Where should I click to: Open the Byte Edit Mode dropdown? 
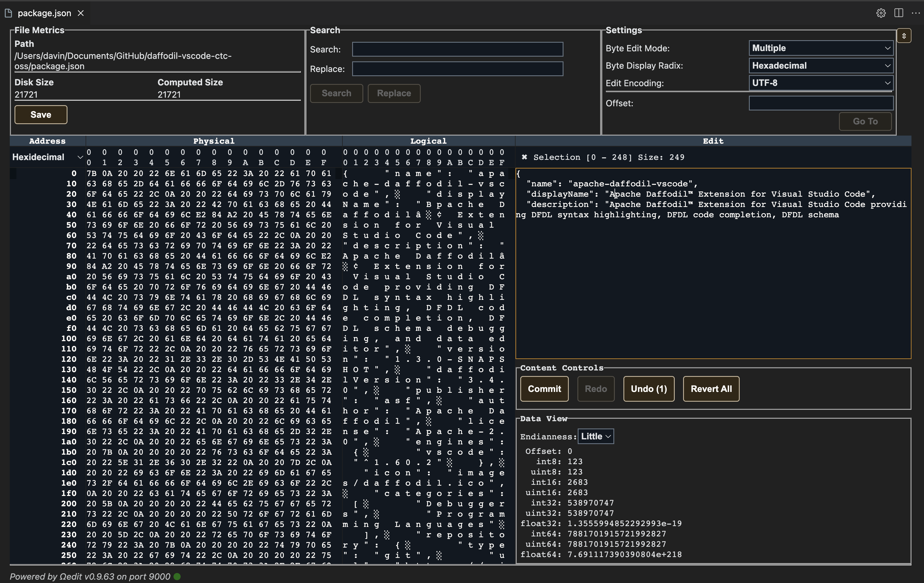[x=821, y=48]
